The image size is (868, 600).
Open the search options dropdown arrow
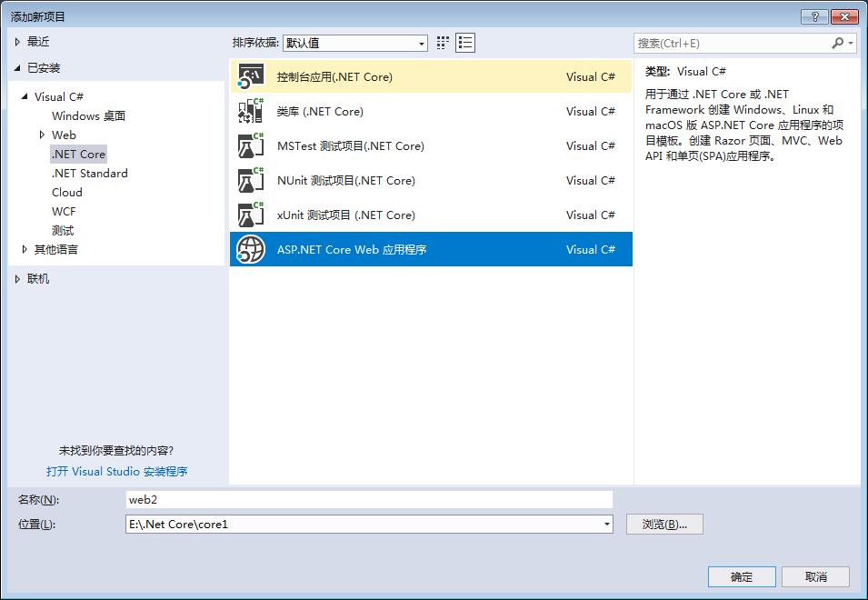[x=851, y=43]
